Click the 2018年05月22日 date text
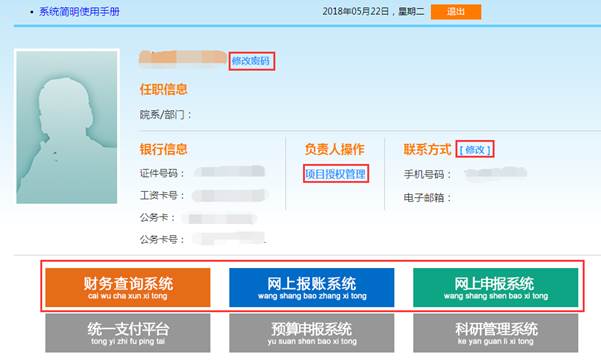Image resolution: width=601 pixels, height=362 pixels. point(356,12)
